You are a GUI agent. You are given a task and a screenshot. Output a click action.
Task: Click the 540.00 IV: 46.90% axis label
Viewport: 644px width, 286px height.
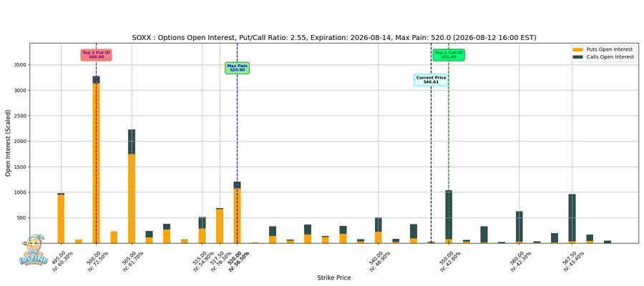(x=380, y=260)
